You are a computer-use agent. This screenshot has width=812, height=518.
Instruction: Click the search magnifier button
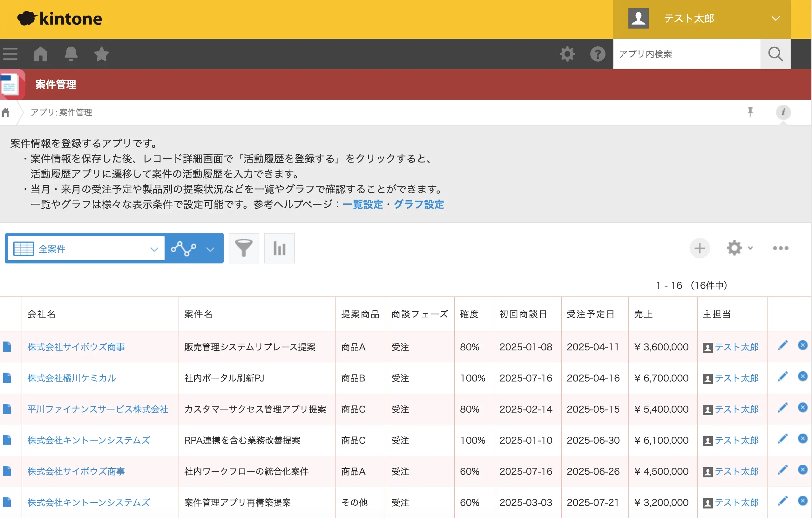click(x=775, y=54)
